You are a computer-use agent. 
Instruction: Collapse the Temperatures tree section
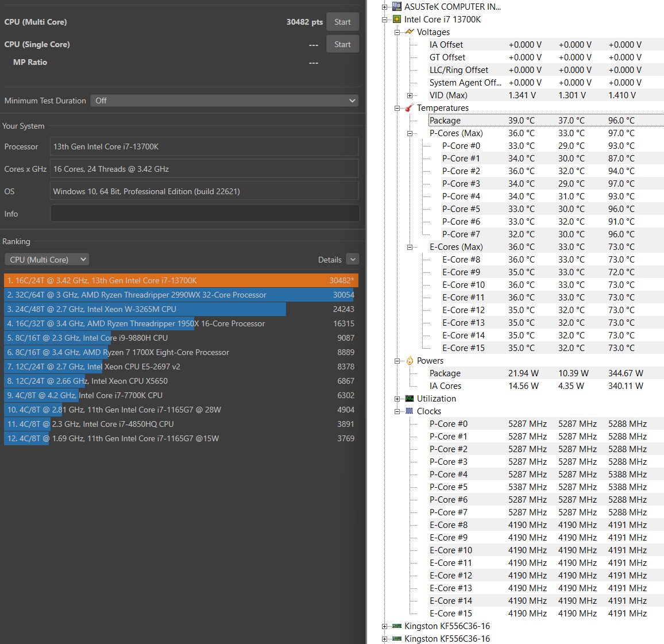click(x=397, y=109)
